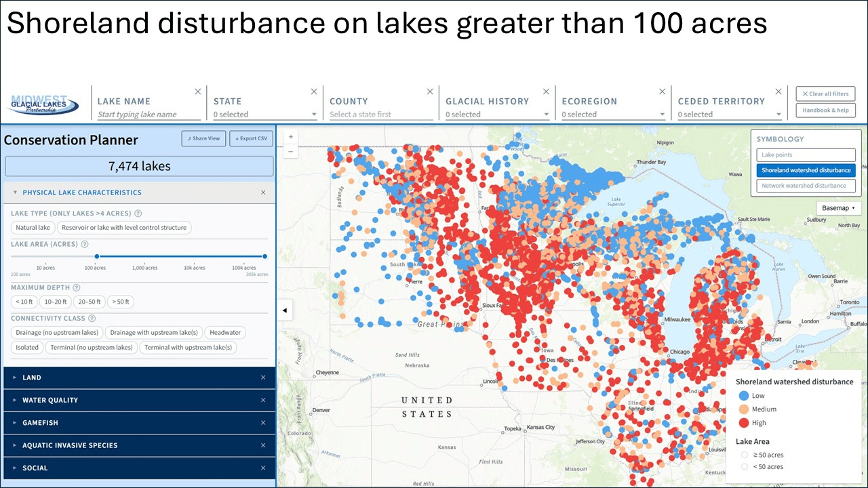Open Lake Area help icon
Viewport: 868px width, 488px height.
(x=85, y=244)
